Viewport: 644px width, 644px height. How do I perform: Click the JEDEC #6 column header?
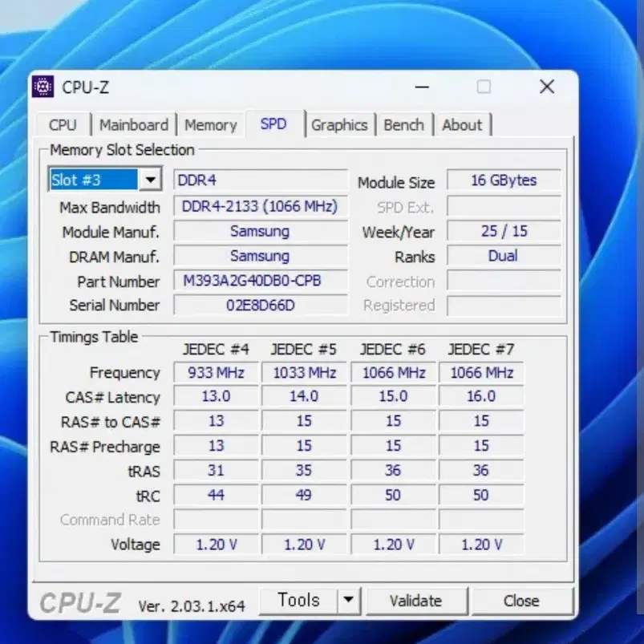[x=393, y=350]
